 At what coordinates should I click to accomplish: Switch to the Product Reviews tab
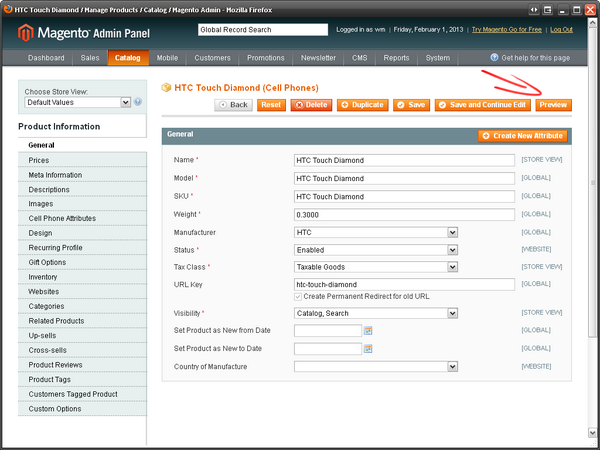tap(82, 365)
